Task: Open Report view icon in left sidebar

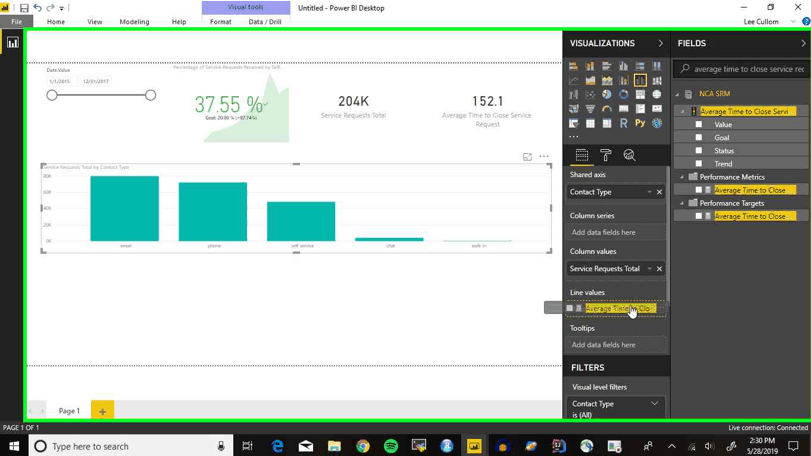Action: 12,43
